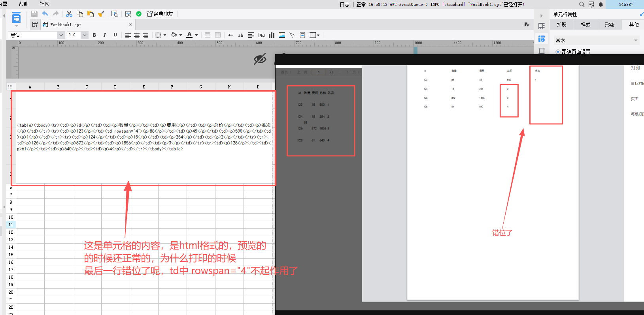Apply underline formatting

pos(115,35)
